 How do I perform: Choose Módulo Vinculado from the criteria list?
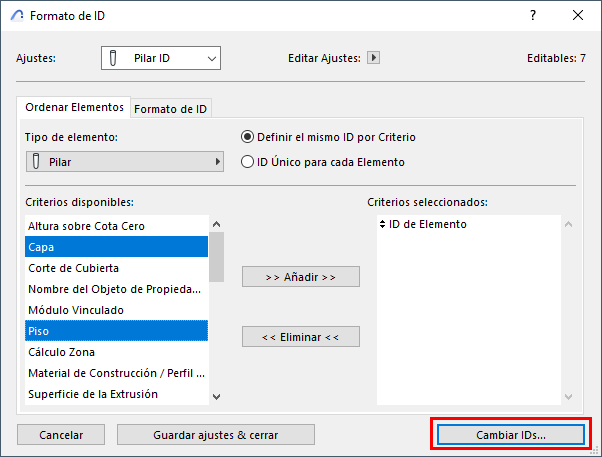(116, 310)
